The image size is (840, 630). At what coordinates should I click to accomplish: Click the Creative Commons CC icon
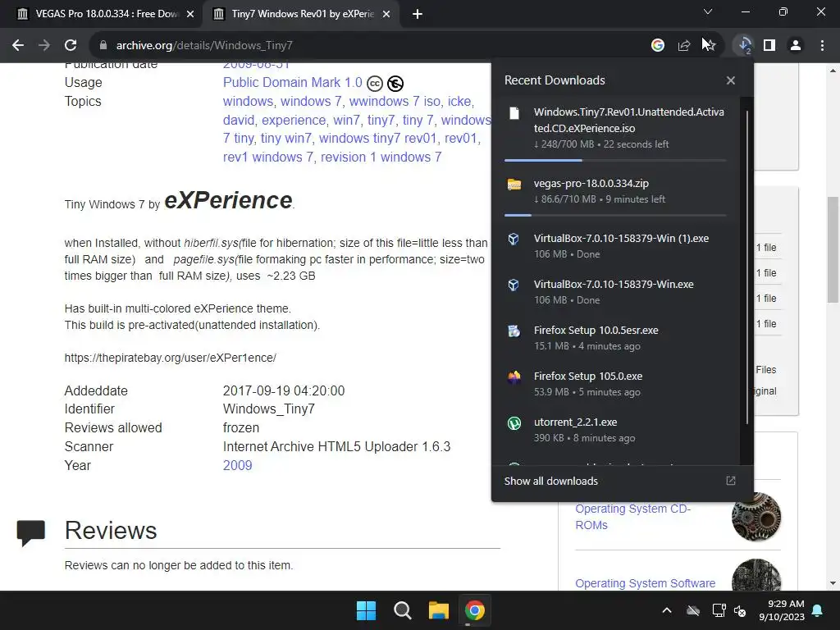tap(374, 84)
